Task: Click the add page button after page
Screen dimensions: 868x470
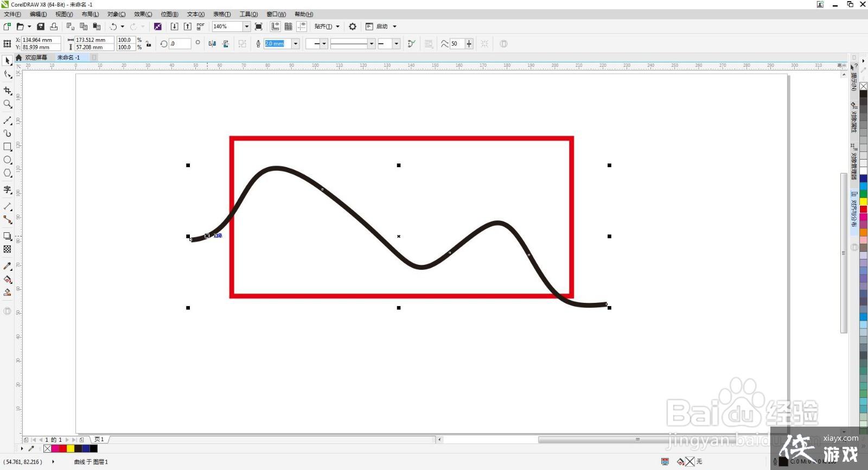Action: pos(81,440)
